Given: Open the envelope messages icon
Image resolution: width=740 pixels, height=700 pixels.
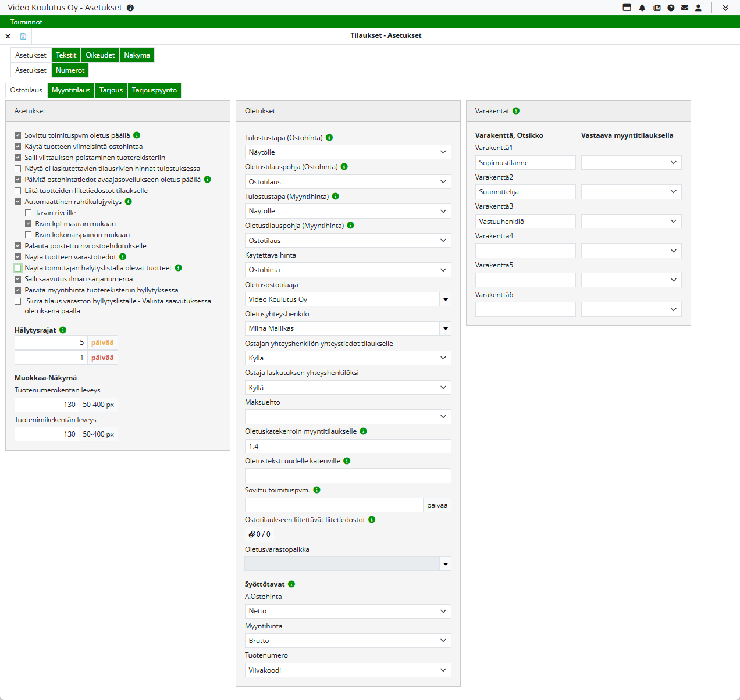Looking at the screenshot, I should click(x=685, y=8).
